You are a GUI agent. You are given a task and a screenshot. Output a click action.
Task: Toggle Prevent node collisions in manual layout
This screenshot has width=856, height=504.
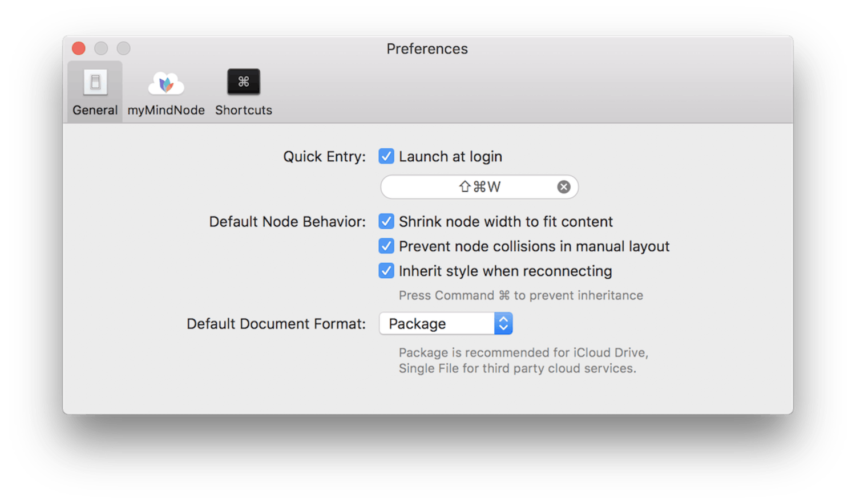(x=386, y=246)
